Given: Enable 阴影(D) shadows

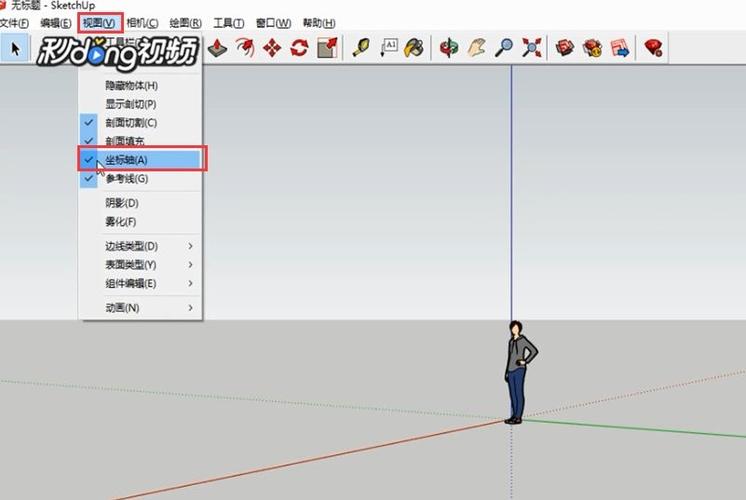Looking at the screenshot, I should [x=141, y=203].
